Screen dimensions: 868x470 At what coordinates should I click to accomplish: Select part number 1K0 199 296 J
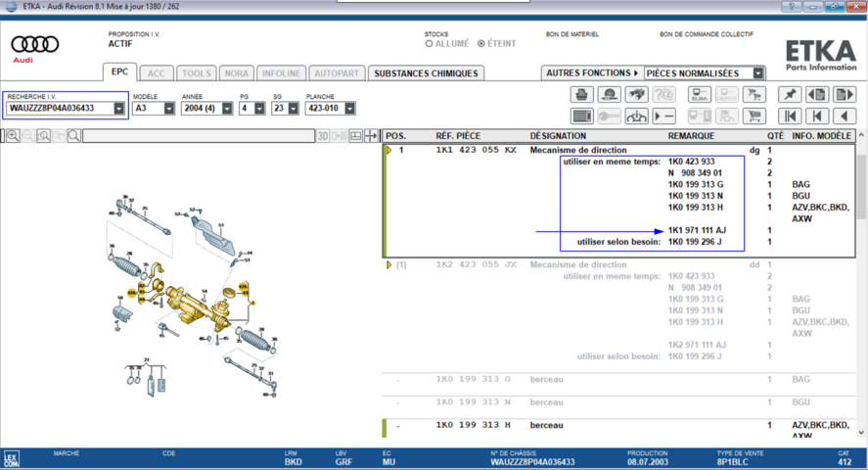tap(695, 242)
